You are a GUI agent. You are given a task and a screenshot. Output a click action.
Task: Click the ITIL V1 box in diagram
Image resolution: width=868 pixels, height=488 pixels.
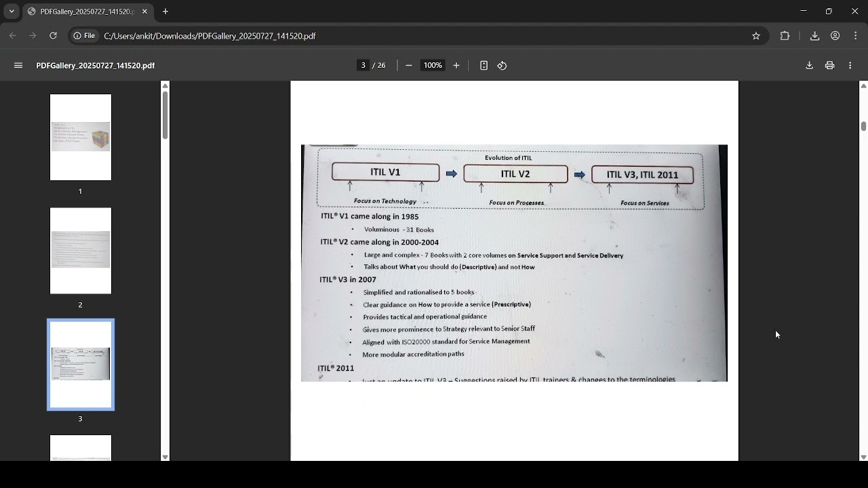point(385,172)
